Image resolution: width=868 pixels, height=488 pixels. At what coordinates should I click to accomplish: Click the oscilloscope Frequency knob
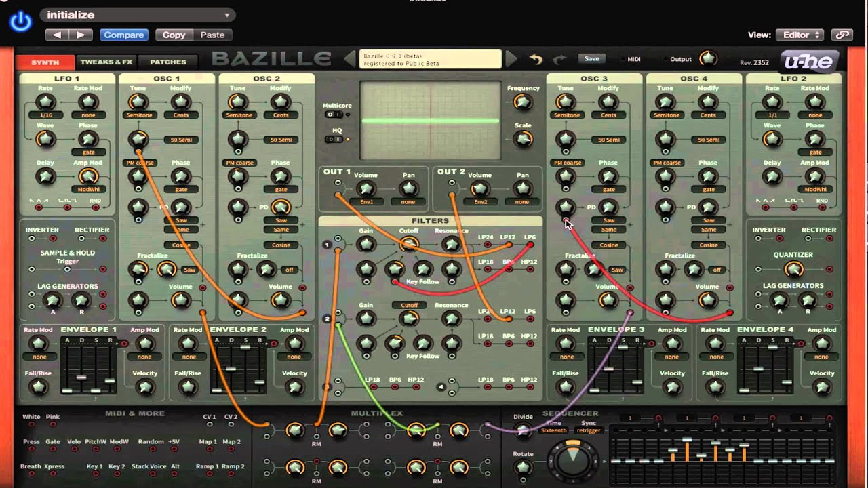[522, 102]
